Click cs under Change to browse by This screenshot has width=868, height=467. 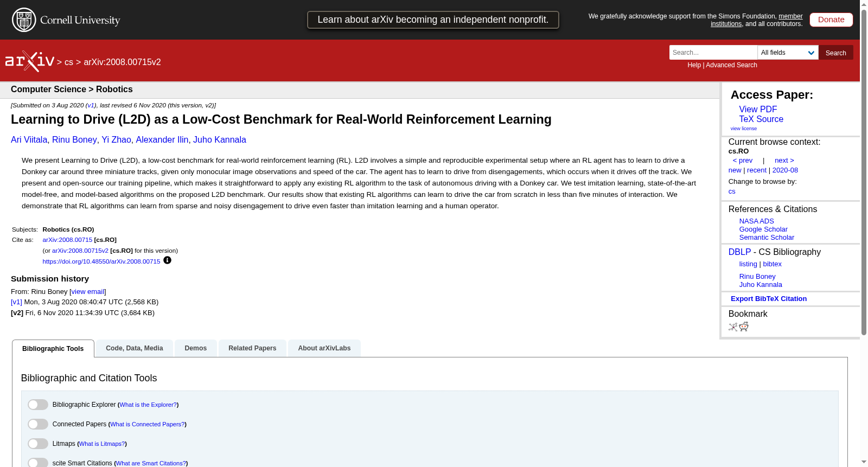[x=732, y=191]
